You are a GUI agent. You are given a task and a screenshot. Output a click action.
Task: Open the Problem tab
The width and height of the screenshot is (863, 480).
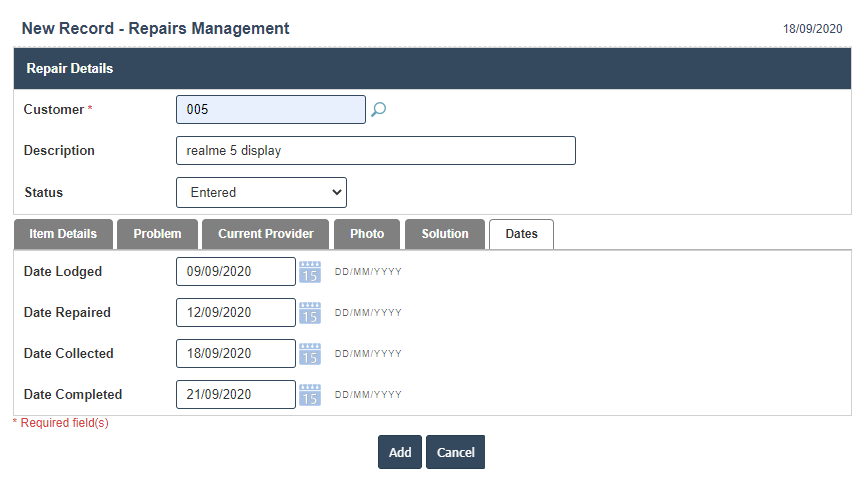pyautogui.click(x=157, y=234)
